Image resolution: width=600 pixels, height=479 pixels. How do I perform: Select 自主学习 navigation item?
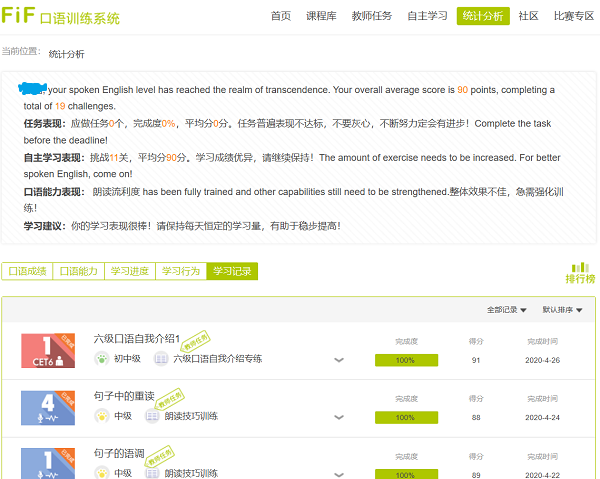(x=427, y=16)
